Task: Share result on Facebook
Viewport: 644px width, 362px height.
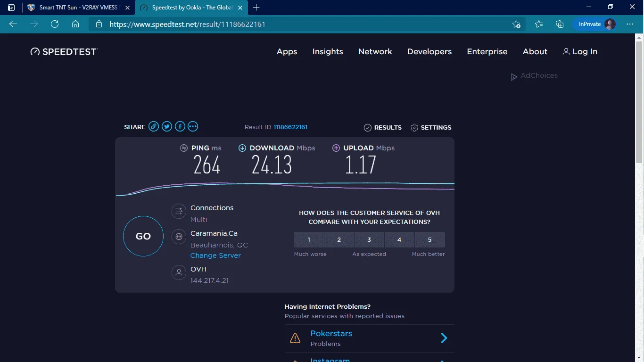Action: [x=180, y=126]
